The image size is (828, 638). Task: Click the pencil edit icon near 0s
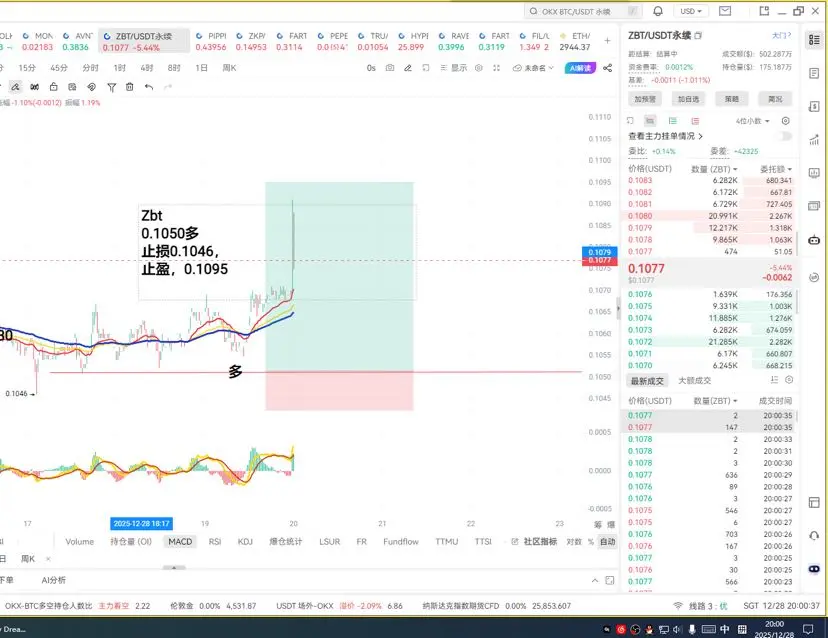[x=408, y=68]
